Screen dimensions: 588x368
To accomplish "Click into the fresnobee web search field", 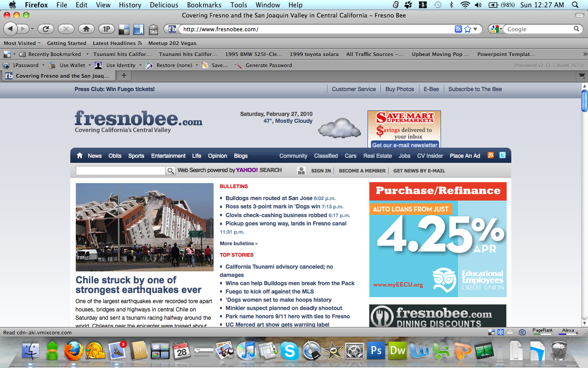I will [x=120, y=171].
